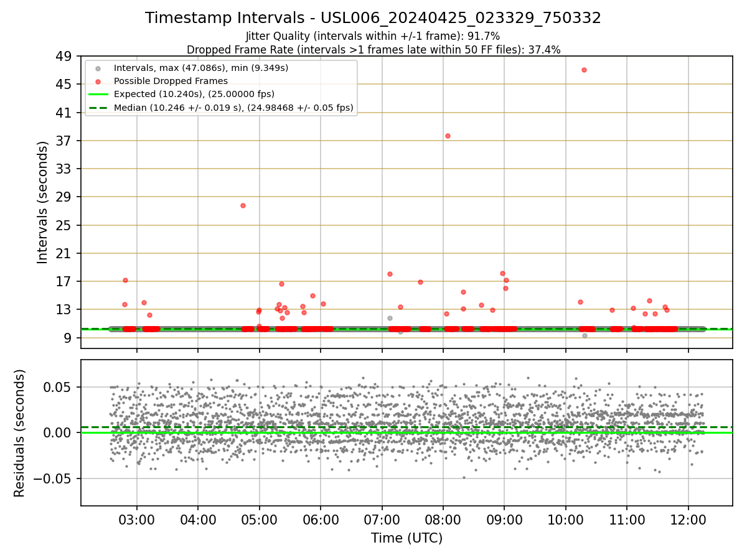Viewport: 747px width, 560px height.
Task: Click the 11:00 x-axis tick label
Action: [627, 521]
